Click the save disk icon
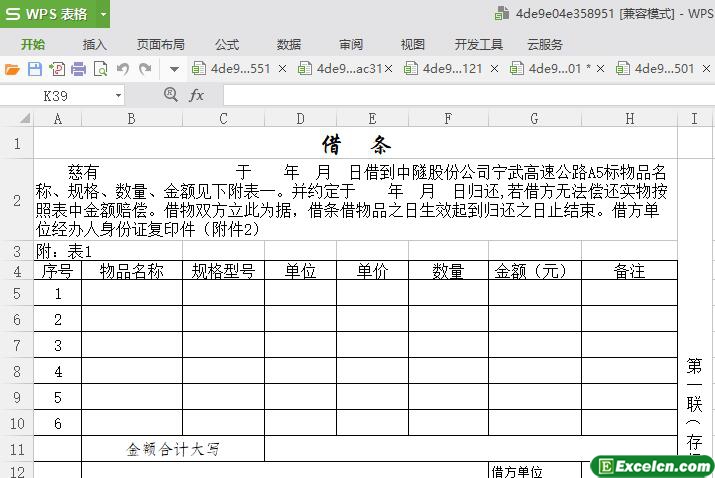This screenshot has width=715, height=478. coord(35,69)
